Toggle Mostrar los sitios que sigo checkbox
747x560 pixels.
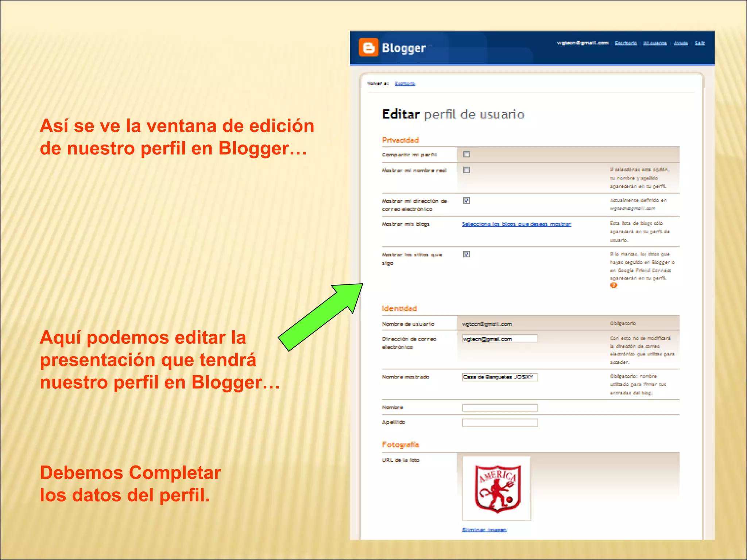pos(466,254)
